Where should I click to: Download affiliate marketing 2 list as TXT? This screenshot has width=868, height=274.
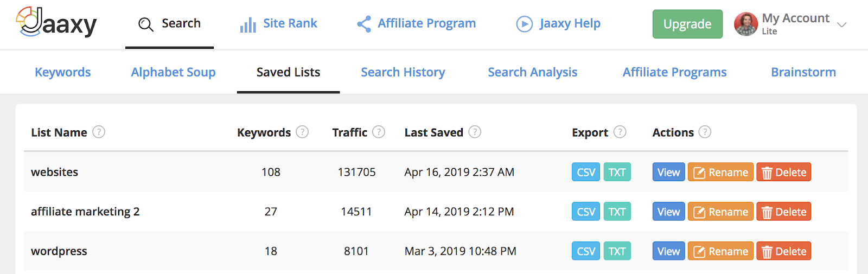(617, 212)
